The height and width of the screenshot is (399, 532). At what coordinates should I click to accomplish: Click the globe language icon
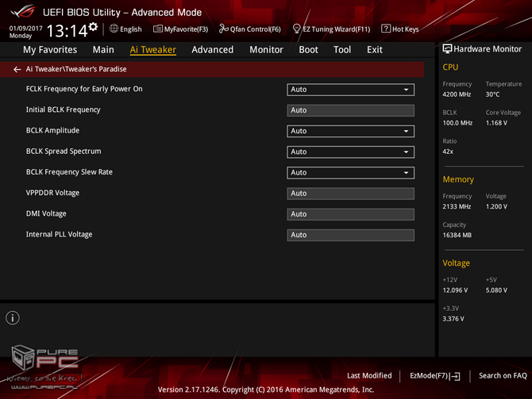[114, 29]
